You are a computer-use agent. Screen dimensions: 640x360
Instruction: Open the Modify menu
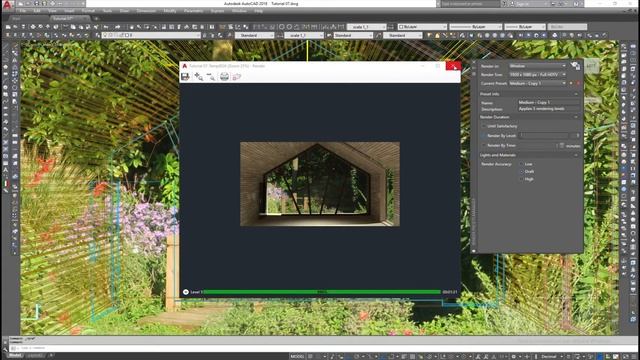170,11
